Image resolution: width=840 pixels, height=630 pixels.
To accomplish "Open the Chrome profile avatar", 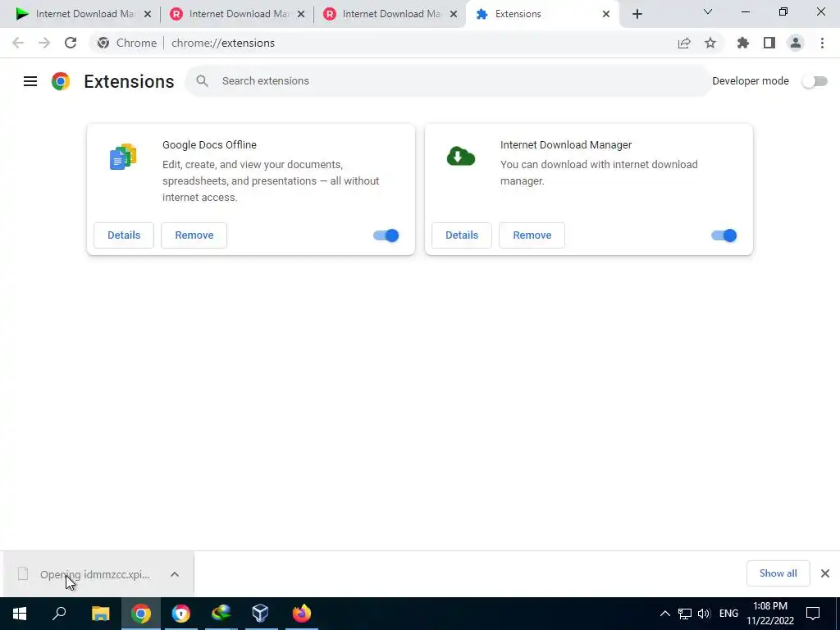I will pos(796,43).
